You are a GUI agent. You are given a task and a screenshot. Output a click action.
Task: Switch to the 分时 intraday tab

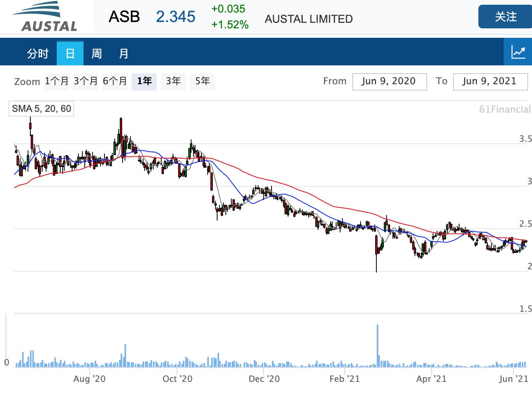[37, 53]
